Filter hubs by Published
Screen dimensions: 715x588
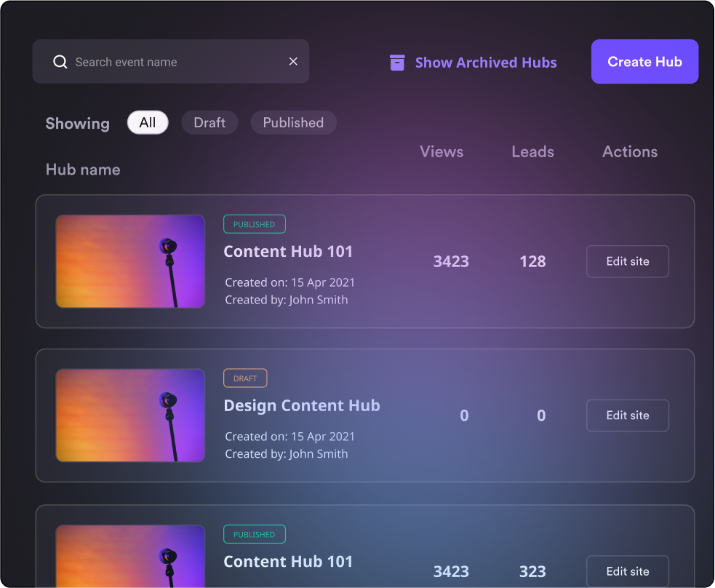[293, 122]
